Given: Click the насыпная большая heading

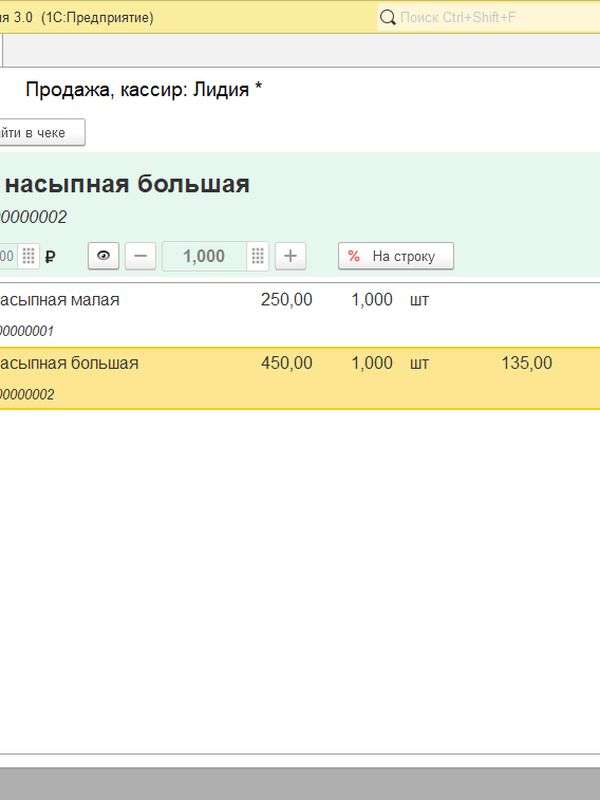Looking at the screenshot, I should coord(127,184).
